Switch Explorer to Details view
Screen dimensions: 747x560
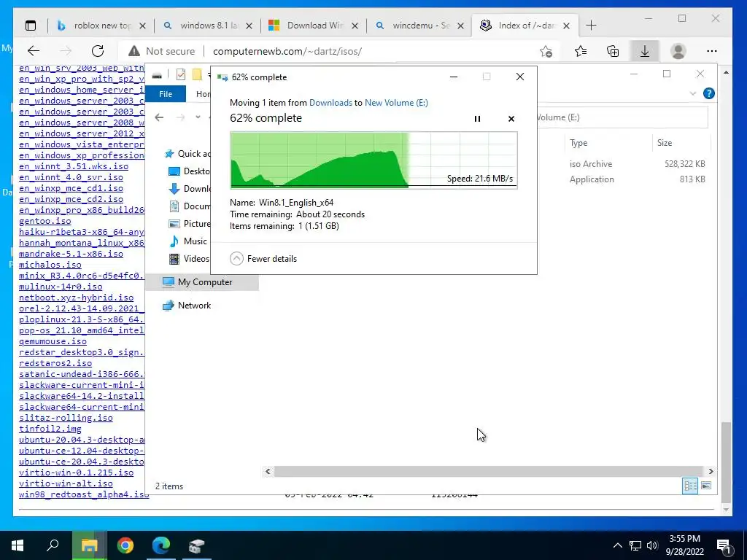click(x=690, y=486)
